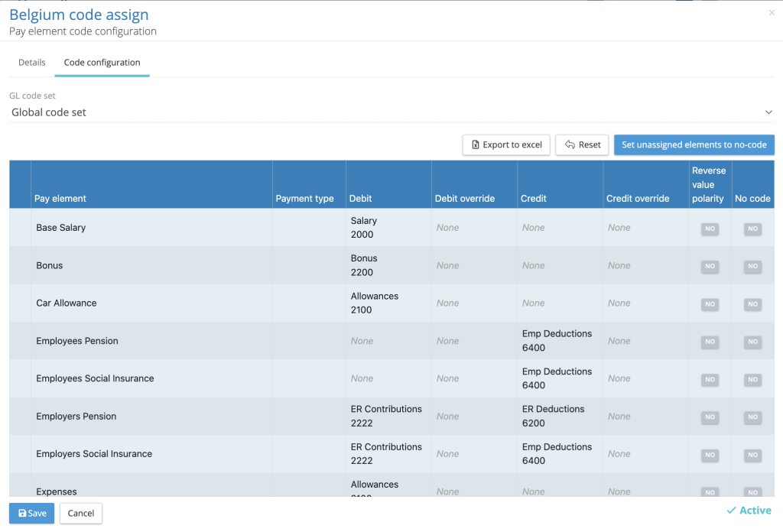Enable No code for Car Allowance
Viewport: 783px width, 532px height.
click(752, 304)
